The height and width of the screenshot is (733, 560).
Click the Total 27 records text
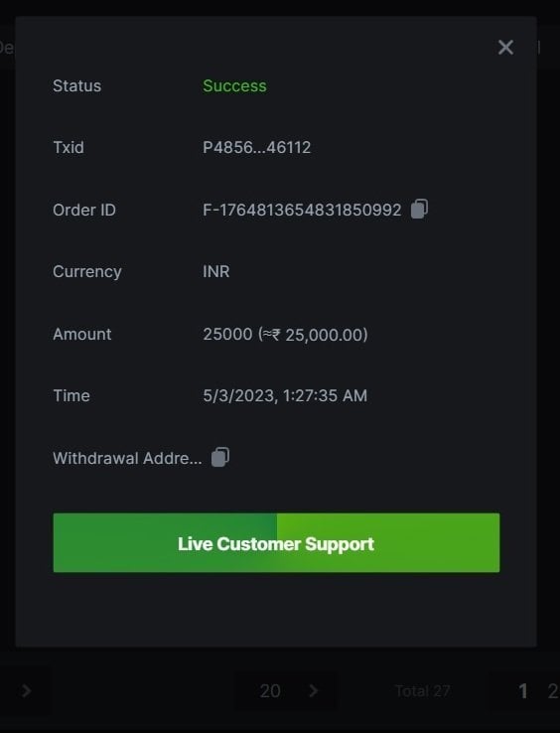coord(423,691)
